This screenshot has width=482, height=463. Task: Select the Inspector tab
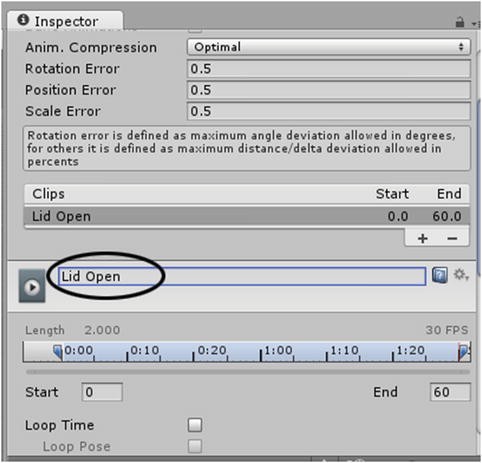click(65, 21)
